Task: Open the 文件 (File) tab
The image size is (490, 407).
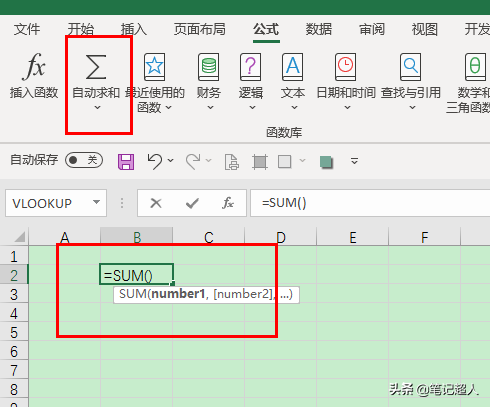Action: pos(27,29)
